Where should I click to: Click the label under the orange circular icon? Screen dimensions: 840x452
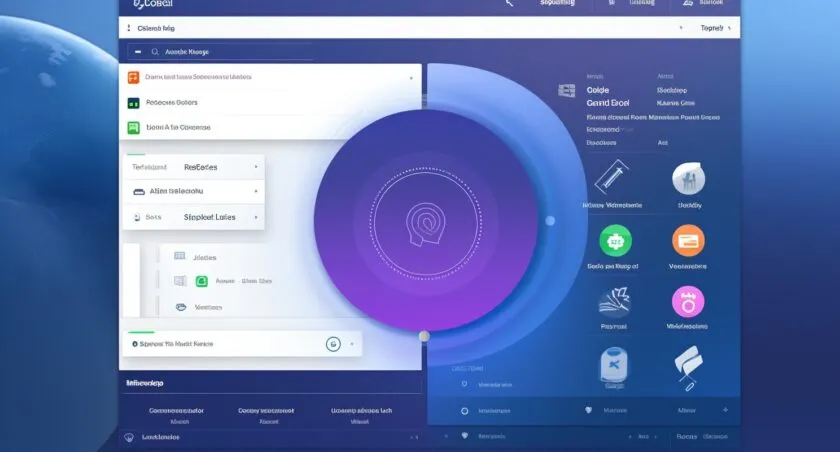point(687,266)
